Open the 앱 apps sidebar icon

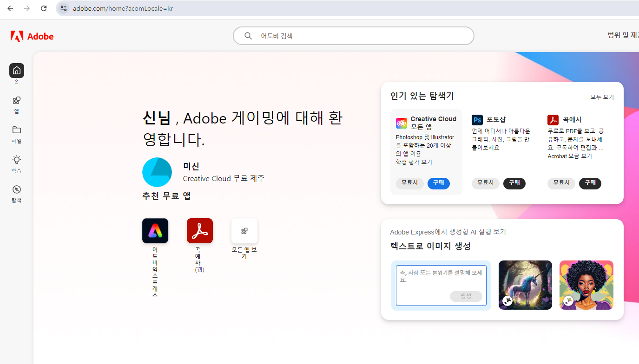coord(17,100)
